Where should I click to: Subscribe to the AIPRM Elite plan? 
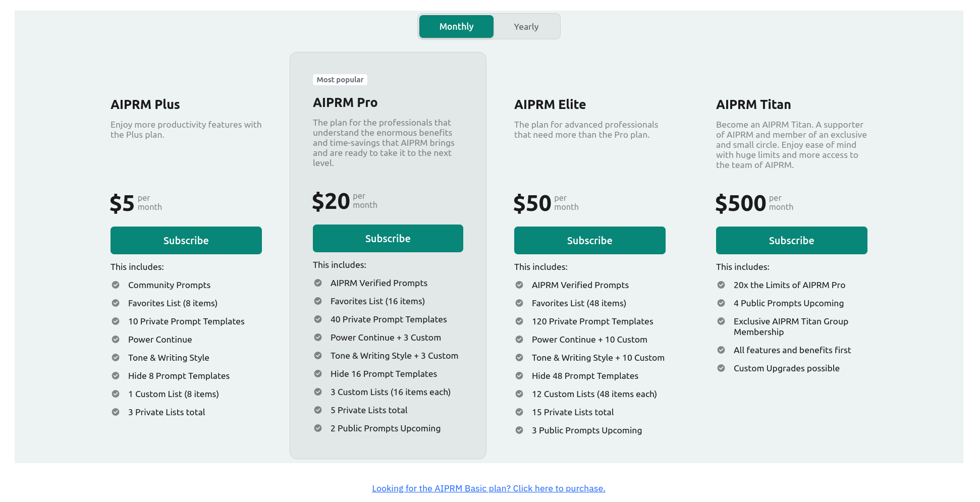589,240
